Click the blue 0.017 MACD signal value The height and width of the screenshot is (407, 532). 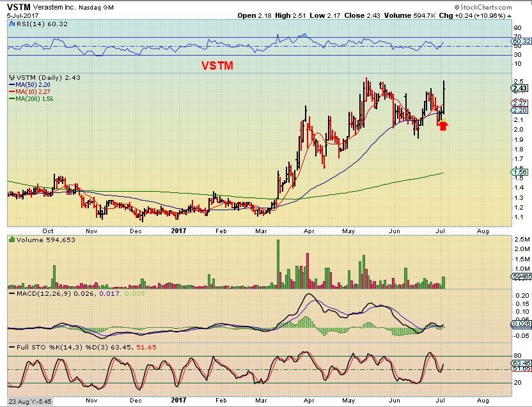[x=109, y=293]
